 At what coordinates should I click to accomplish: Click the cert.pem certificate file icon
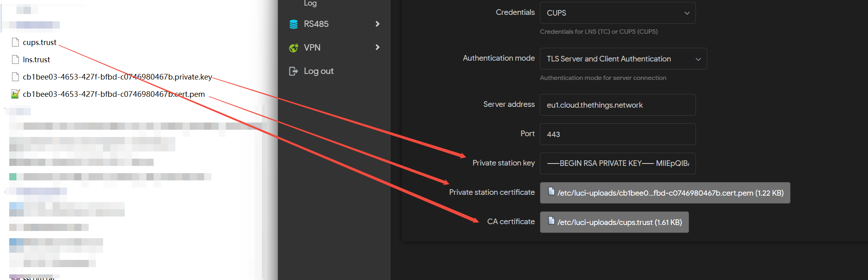pyautogui.click(x=16, y=94)
